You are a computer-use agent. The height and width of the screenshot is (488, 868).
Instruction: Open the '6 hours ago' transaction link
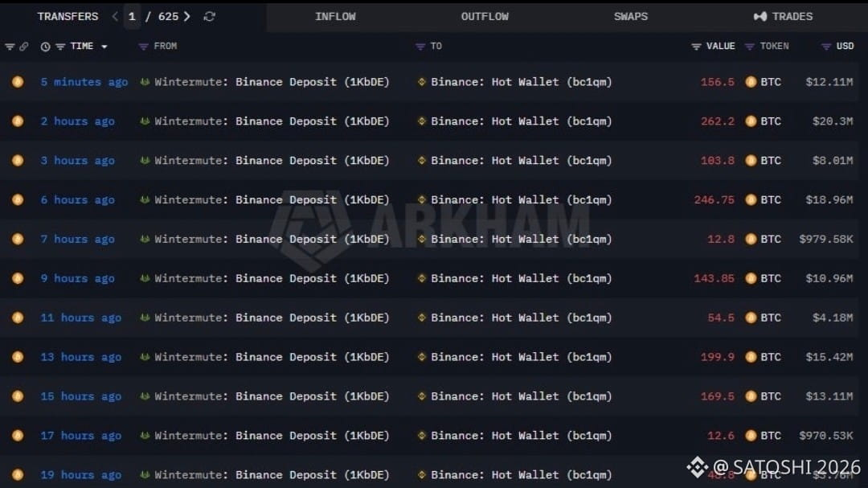77,200
